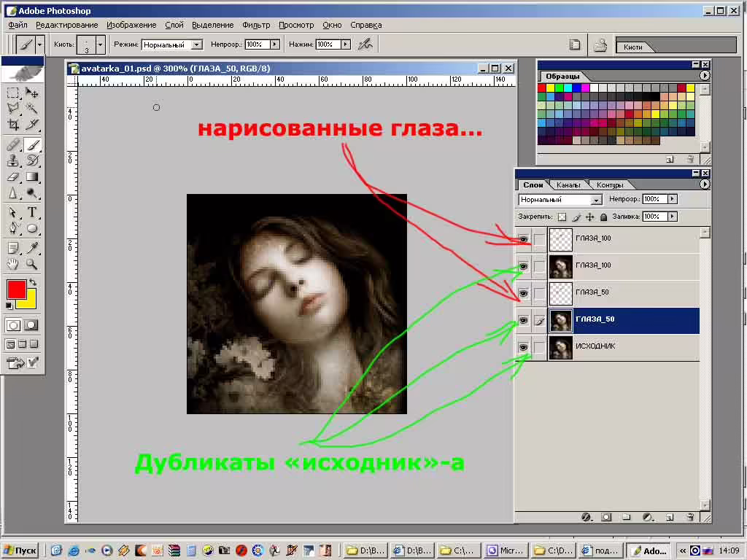
Task: Click the Airbrush icon in options bar
Action: click(365, 44)
